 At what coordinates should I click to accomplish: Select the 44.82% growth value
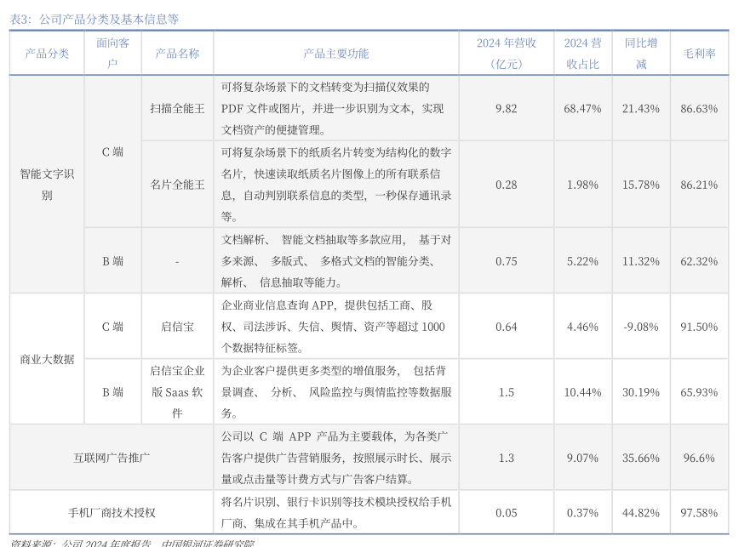point(640,513)
